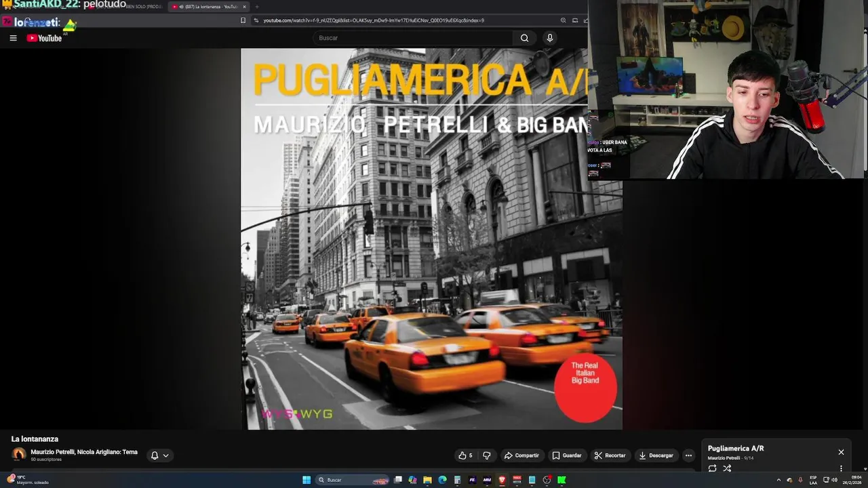Open the Pugliamerica A/R playlist title
The height and width of the screenshot is (488, 868).
point(736,449)
